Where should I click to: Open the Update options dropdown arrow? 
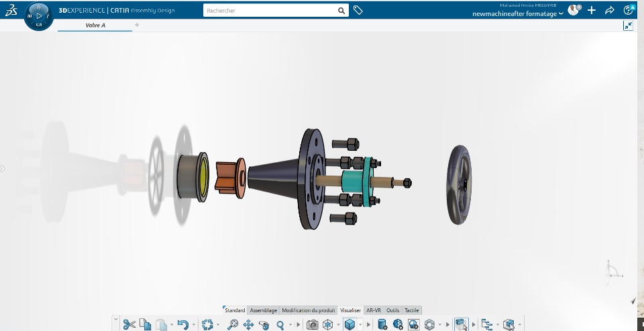pyautogui.click(x=217, y=325)
